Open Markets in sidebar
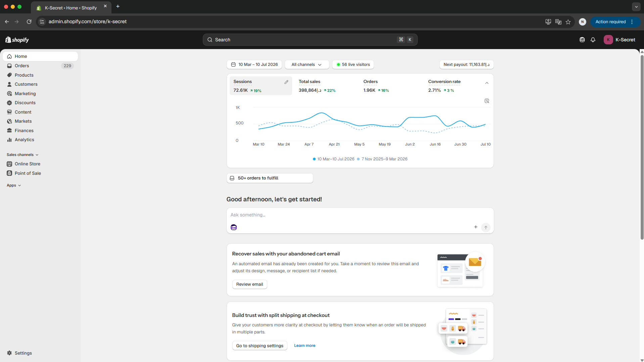Image resolution: width=644 pixels, height=362 pixels. [x=40, y=121]
